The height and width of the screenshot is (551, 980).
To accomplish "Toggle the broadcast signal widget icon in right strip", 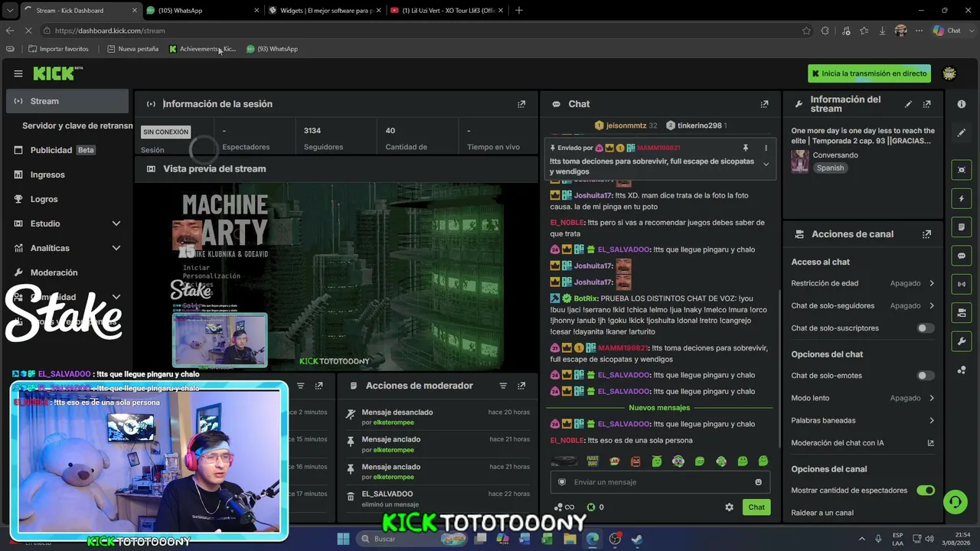I will point(962,284).
